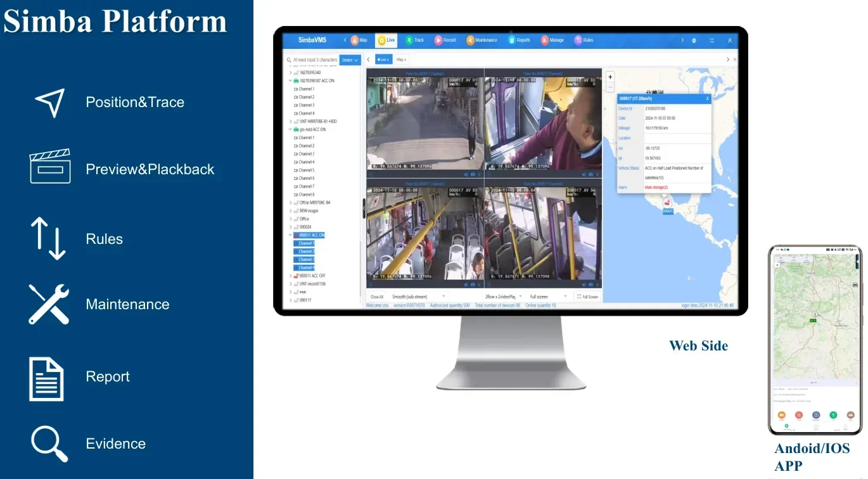Open the Full screen mode dropdown
Screen dimensions: 868x479
[x=549, y=297]
